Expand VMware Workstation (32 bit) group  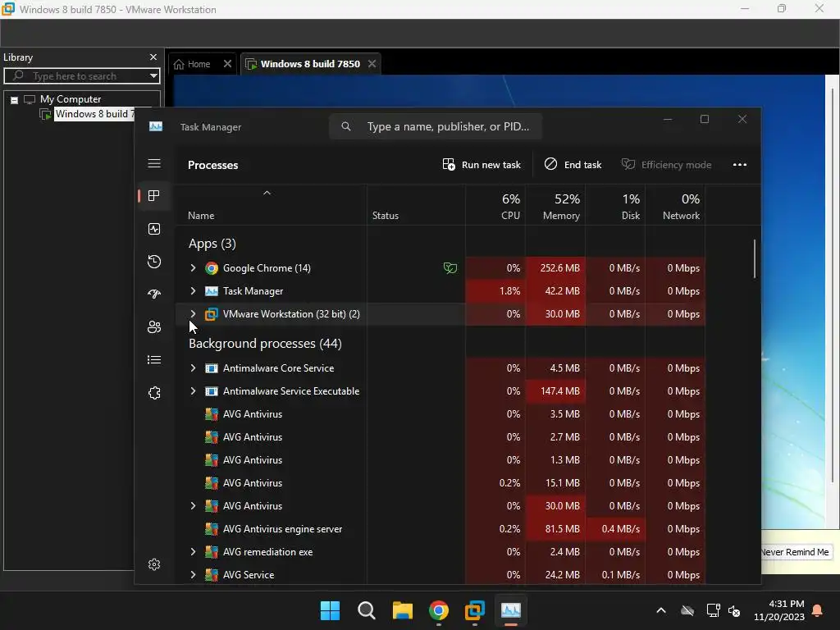click(193, 314)
